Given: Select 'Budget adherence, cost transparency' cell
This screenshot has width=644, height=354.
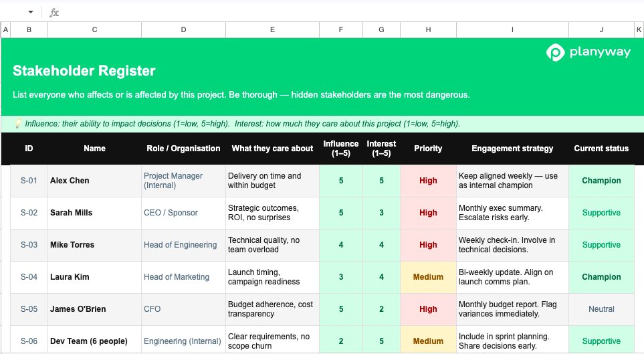Looking at the screenshot, I should point(272,308).
